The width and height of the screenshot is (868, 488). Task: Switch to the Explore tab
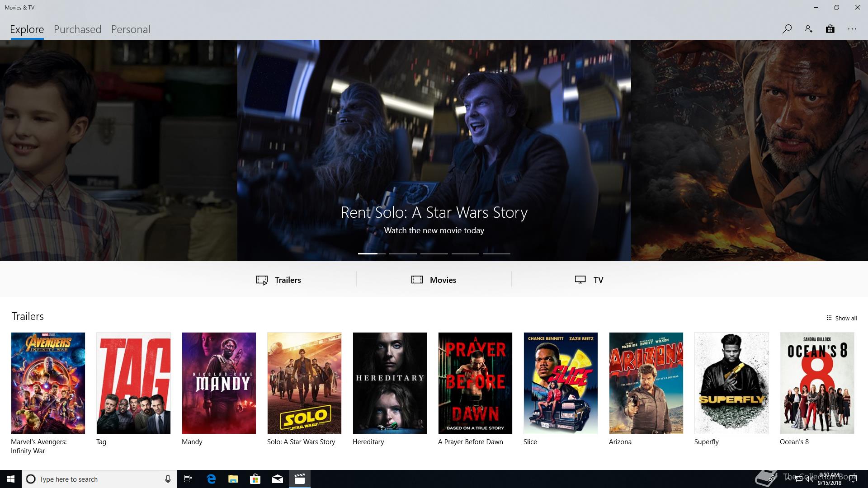[x=27, y=29]
